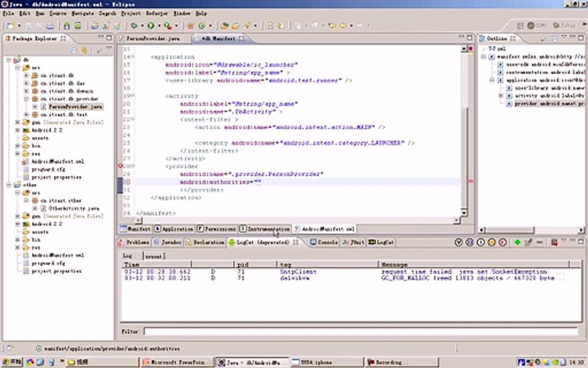Click the minus Delete Filter icon
This screenshot has height=368, width=588.
pos(540,242)
